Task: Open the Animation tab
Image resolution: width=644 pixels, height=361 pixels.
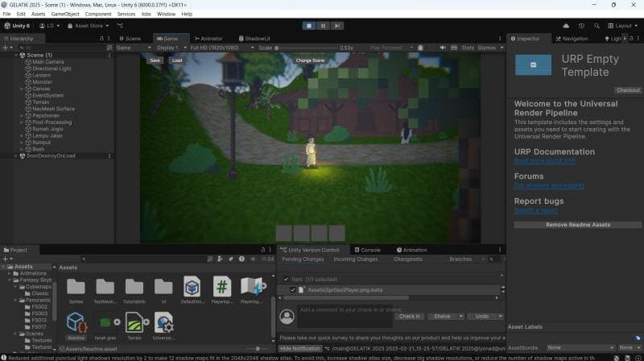Action: click(411, 250)
